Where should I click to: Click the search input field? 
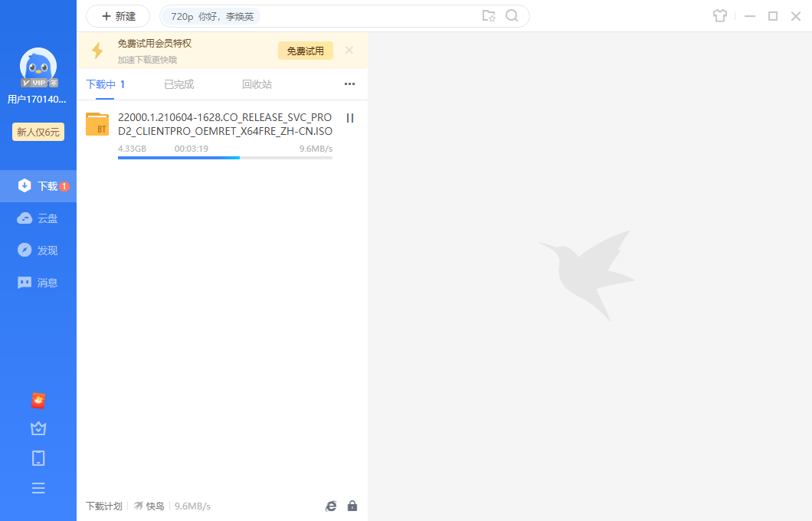point(368,16)
